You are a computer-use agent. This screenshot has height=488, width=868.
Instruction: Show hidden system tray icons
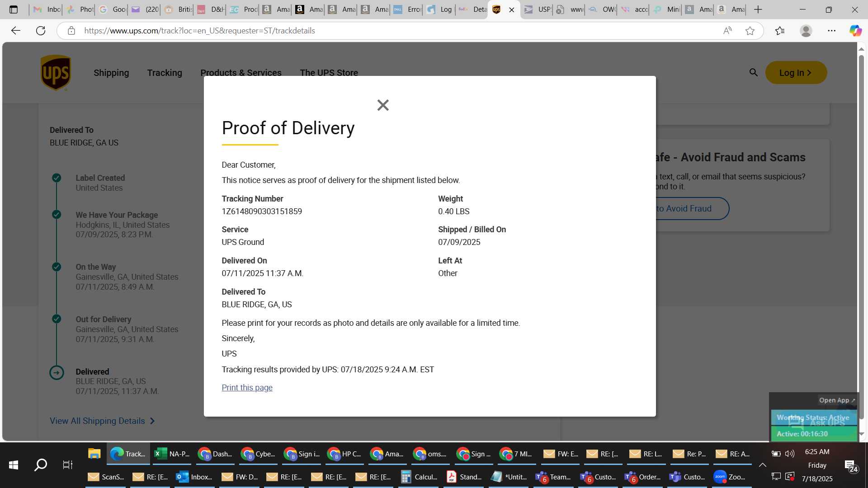coord(763,465)
